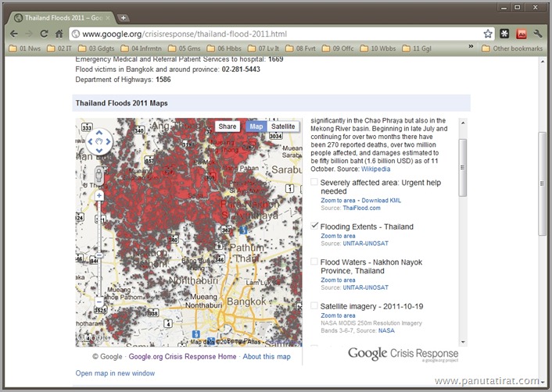Viewport: 552px width, 392px height.
Task: Click the Download KML link
Action: [x=382, y=201]
